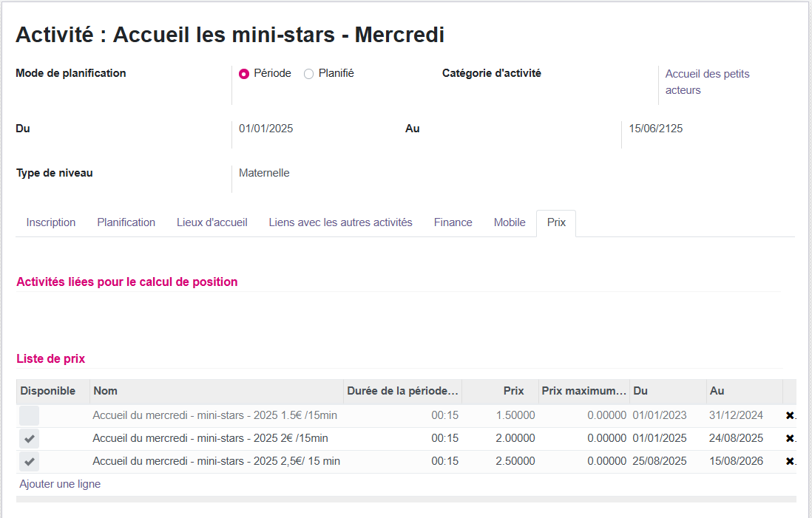This screenshot has width=812, height=518.
Task: Uncheck Disponible for the 2€ price line
Action: [29, 438]
